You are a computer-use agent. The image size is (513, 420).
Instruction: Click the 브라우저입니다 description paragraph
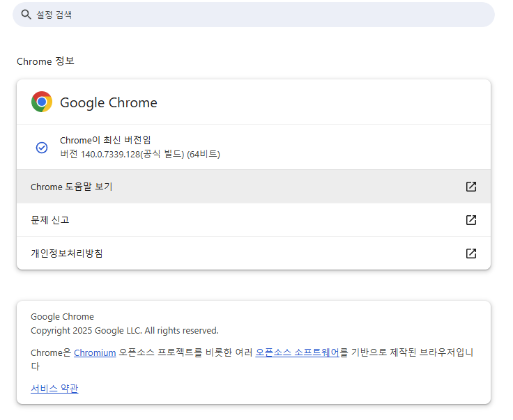[x=252, y=359]
